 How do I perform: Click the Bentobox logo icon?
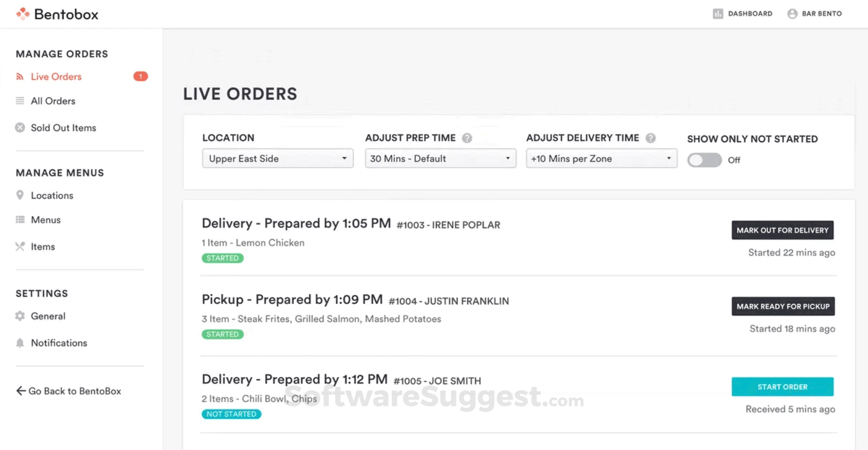click(x=23, y=14)
